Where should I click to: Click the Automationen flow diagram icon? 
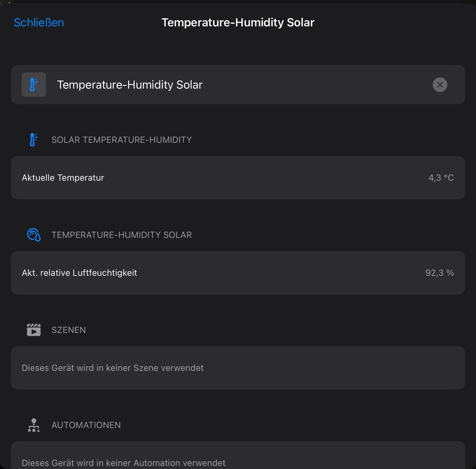click(34, 425)
